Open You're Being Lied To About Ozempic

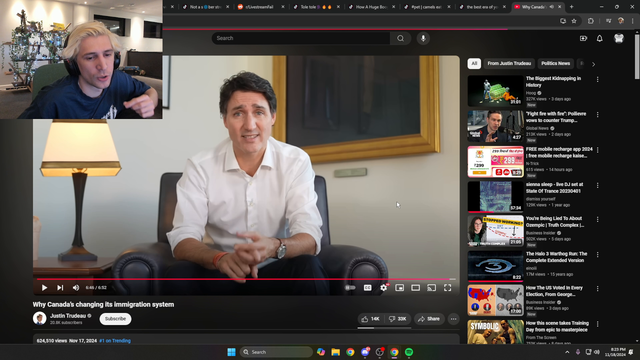pos(555,222)
